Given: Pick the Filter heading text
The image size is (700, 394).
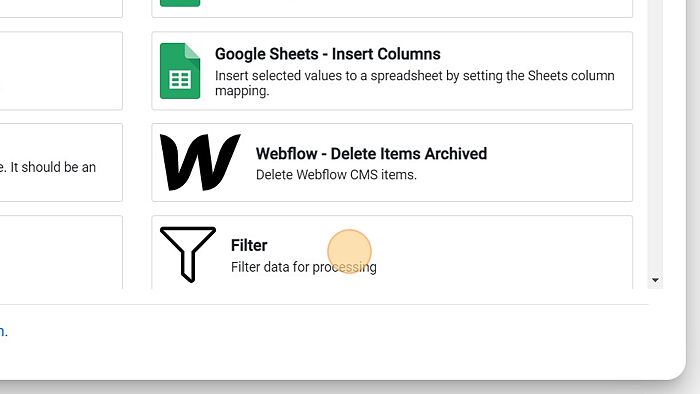Looking at the screenshot, I should [249, 245].
